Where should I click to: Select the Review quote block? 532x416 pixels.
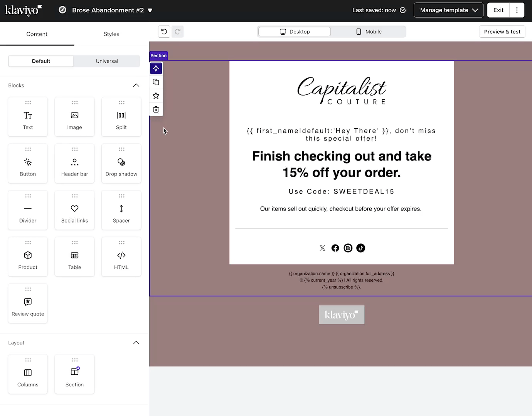(28, 303)
